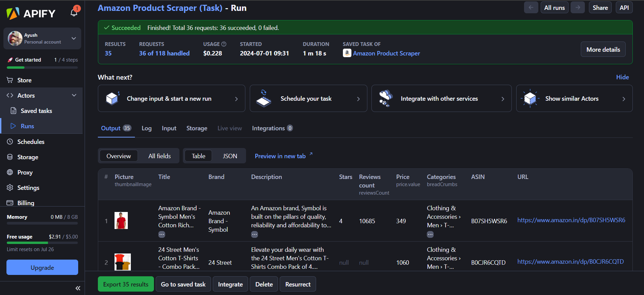Open Change input & start new run

coord(172,98)
